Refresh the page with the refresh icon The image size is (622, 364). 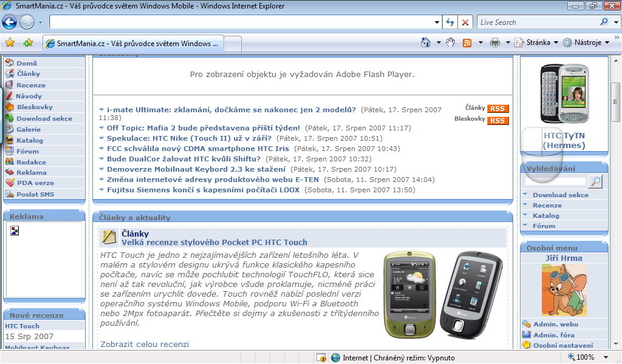click(450, 22)
